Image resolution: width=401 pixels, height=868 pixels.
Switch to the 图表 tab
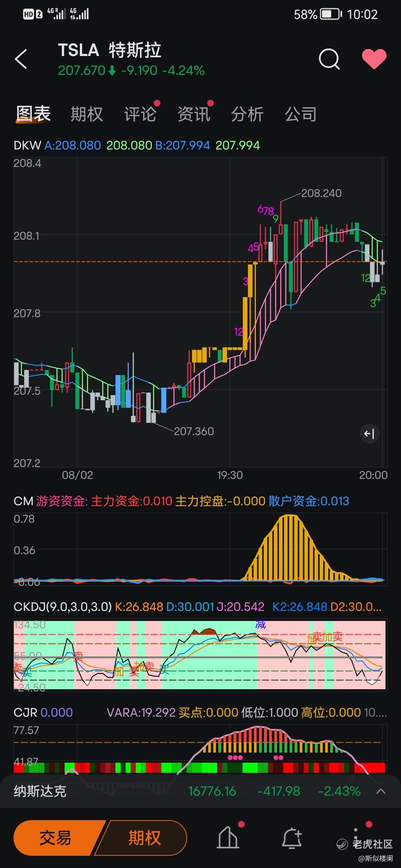(33, 114)
